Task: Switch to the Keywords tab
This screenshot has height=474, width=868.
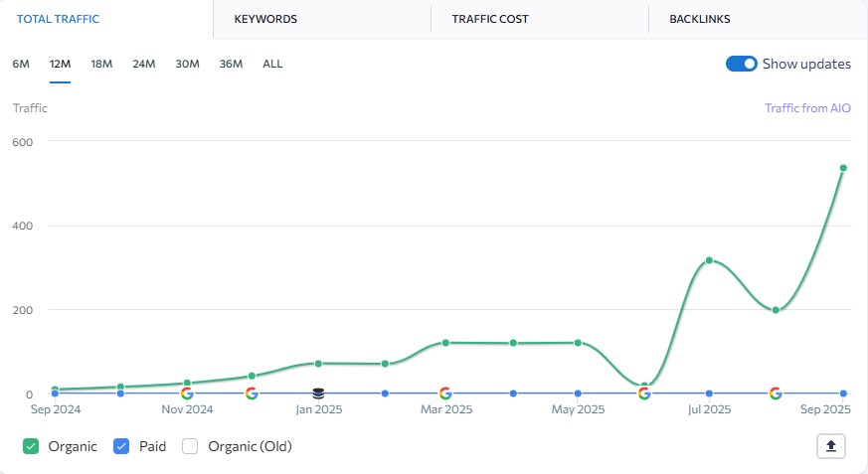Action: [x=265, y=19]
